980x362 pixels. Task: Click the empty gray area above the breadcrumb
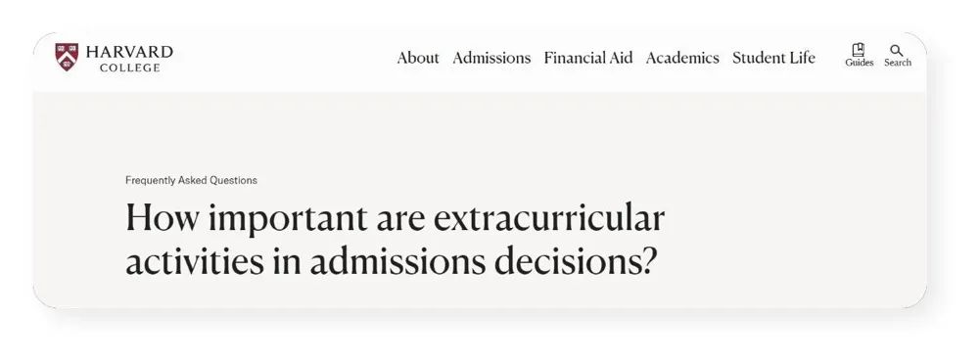[480, 131]
